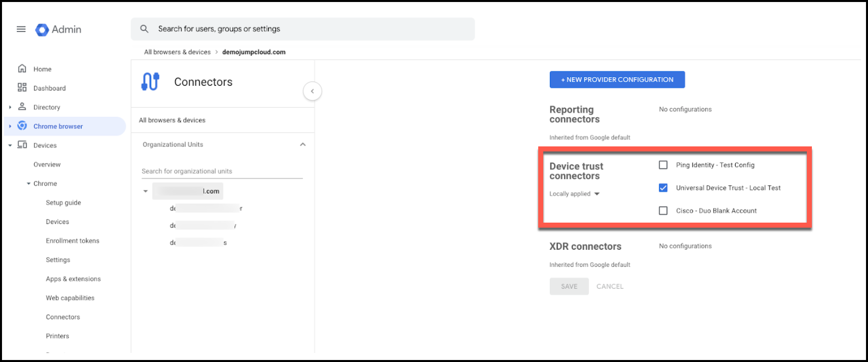Collapse the root organizational unit tree arrow

[146, 191]
